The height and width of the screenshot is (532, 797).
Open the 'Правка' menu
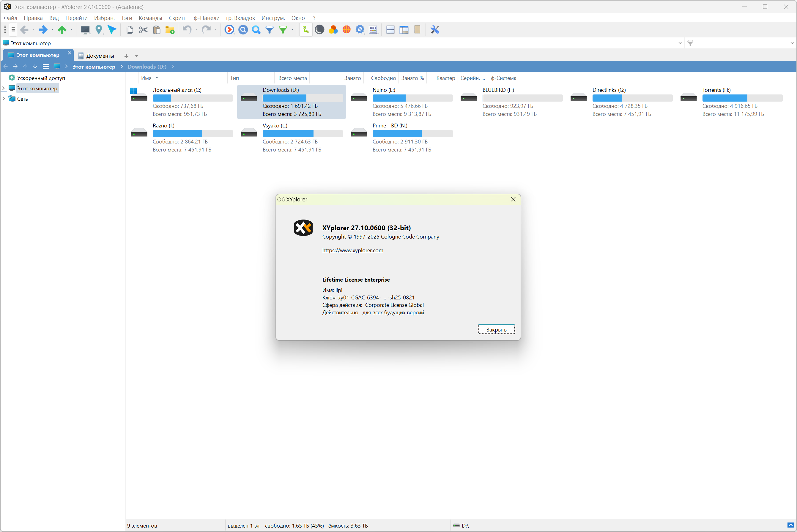[33, 18]
